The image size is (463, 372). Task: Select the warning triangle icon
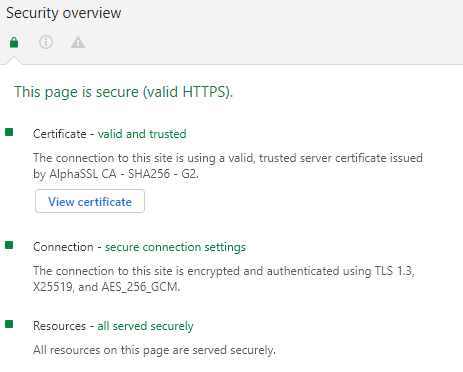click(78, 42)
